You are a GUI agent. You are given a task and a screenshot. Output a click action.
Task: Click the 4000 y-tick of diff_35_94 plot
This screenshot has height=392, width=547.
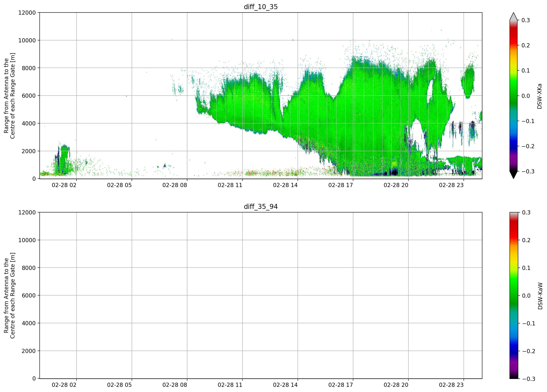[29, 323]
